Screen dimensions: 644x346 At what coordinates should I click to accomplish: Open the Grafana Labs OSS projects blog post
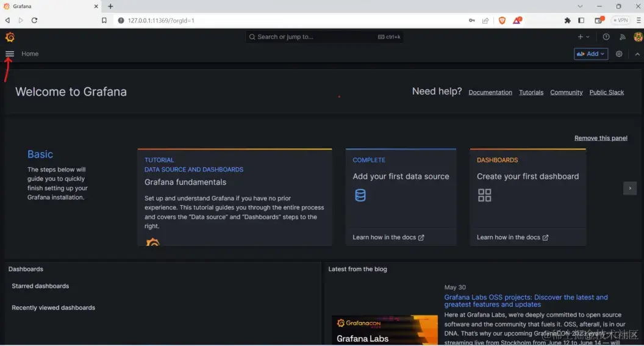(x=526, y=301)
